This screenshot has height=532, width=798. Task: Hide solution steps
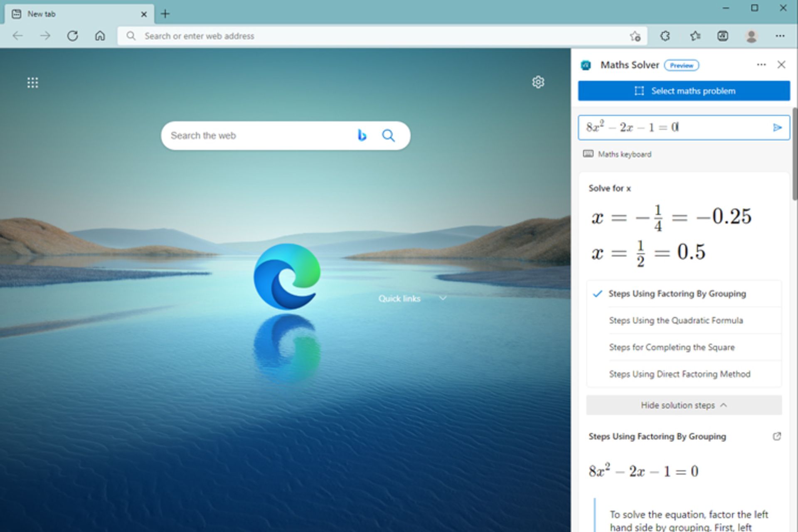click(x=684, y=405)
